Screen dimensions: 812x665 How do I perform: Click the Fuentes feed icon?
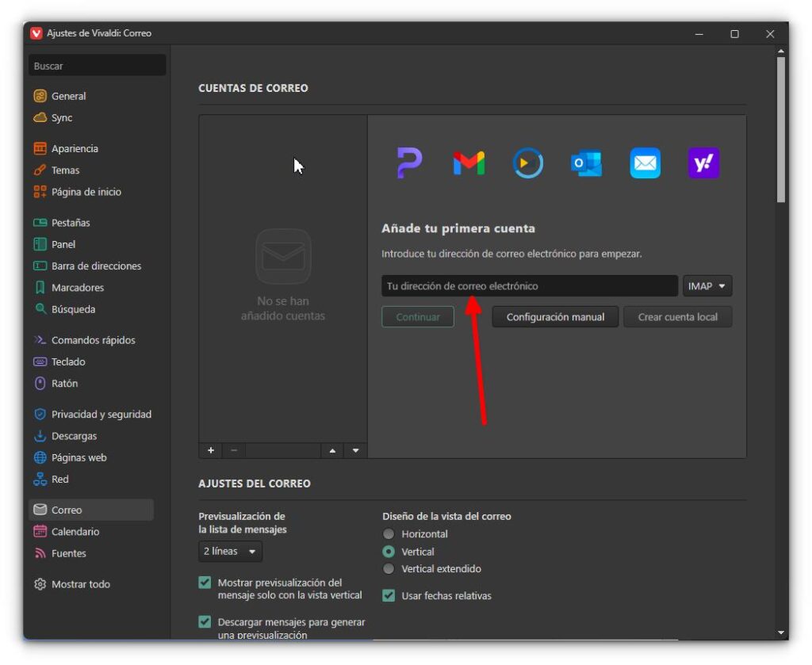(x=40, y=553)
